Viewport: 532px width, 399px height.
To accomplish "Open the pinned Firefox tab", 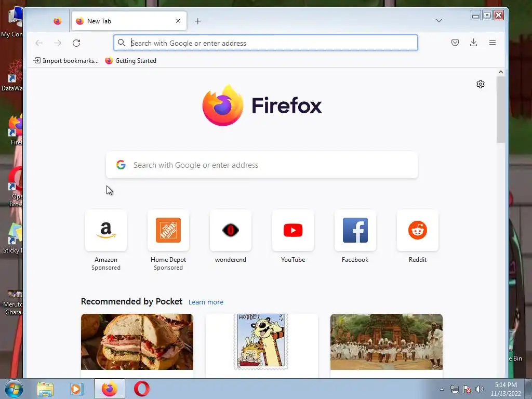I will click(57, 21).
